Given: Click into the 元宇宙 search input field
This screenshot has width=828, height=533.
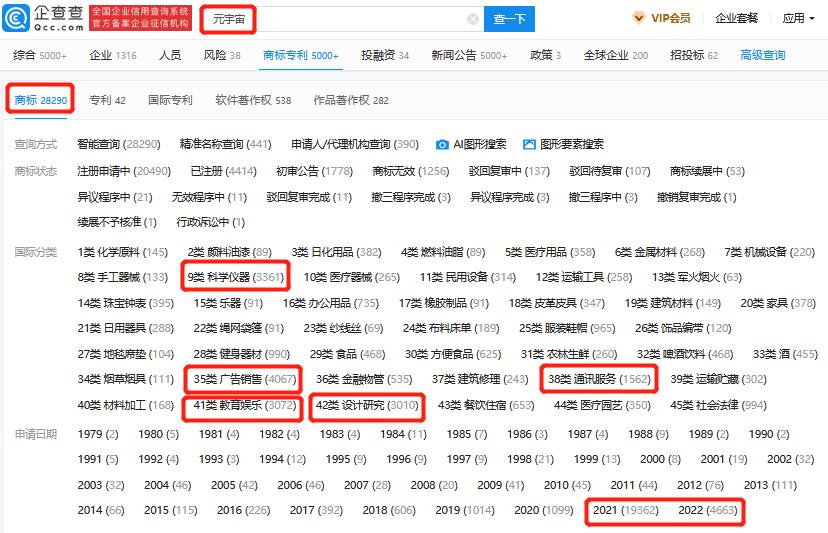Looking at the screenshot, I should tap(343, 19).
